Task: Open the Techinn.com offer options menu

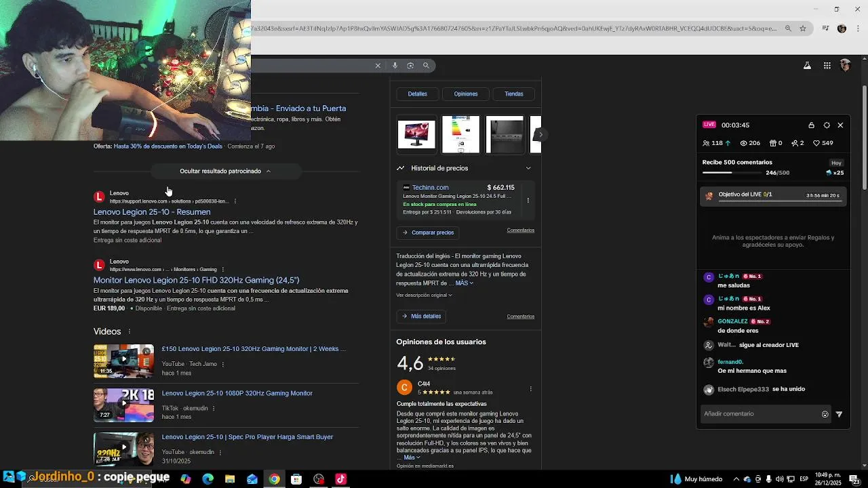Action: 528,200
